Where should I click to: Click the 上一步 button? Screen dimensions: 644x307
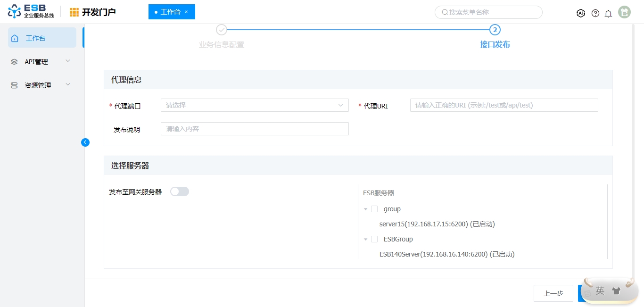click(553, 293)
